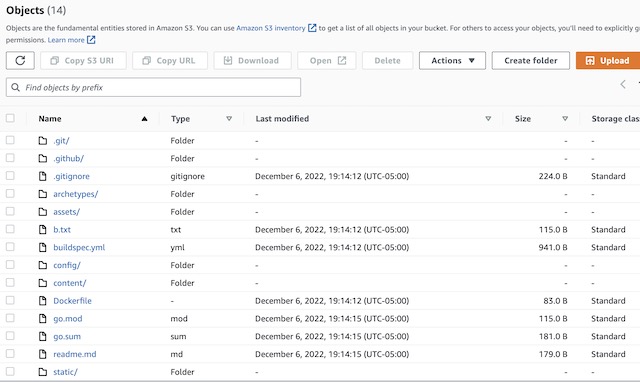
Task: Open the Amazon S3 inventory link
Action: [271, 28]
